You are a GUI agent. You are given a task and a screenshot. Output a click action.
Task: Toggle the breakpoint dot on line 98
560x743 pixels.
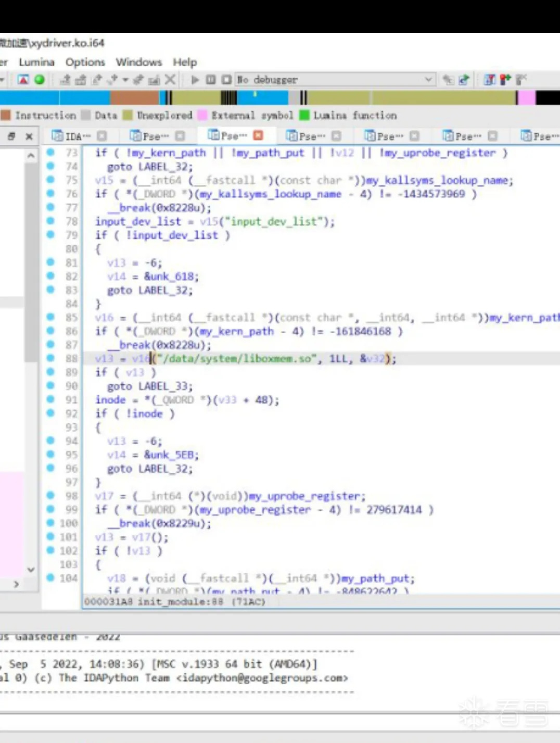pyautogui.click(x=50, y=495)
